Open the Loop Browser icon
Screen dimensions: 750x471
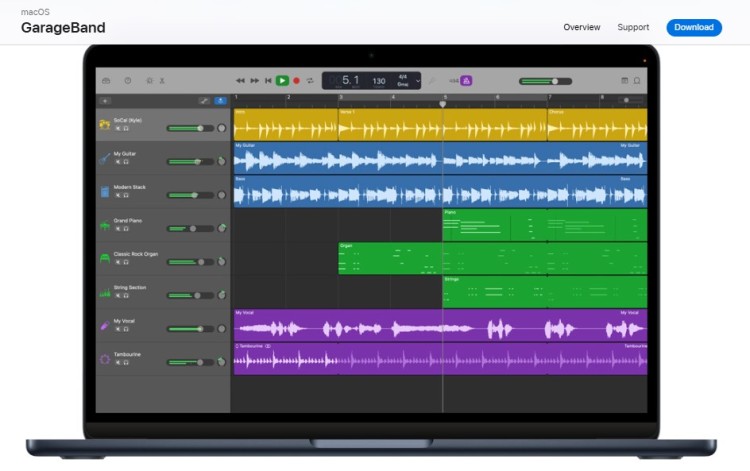[637, 81]
